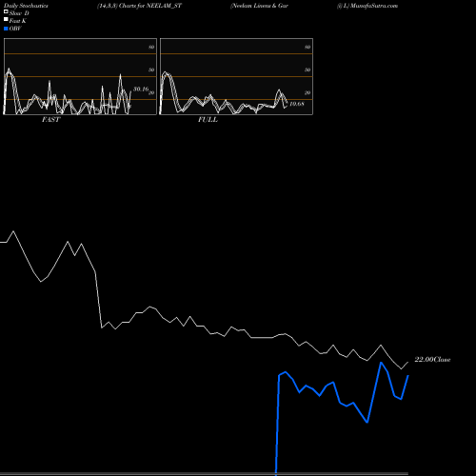The height and width of the screenshot is (476, 476).
Task: Click the 30.16 value in the FAST chart
Action: click(141, 89)
